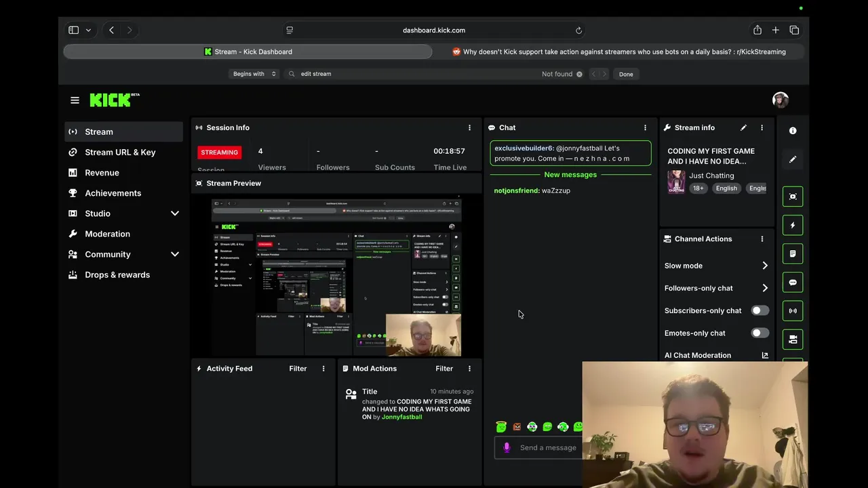Click Jonnyfastball username in Mod Actions
The width and height of the screenshot is (868, 488).
pyautogui.click(x=401, y=417)
